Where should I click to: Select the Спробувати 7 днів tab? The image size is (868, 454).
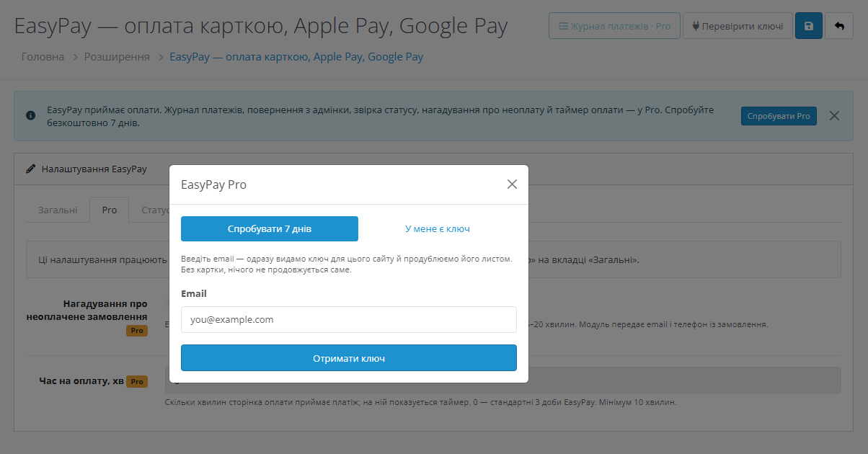point(270,228)
